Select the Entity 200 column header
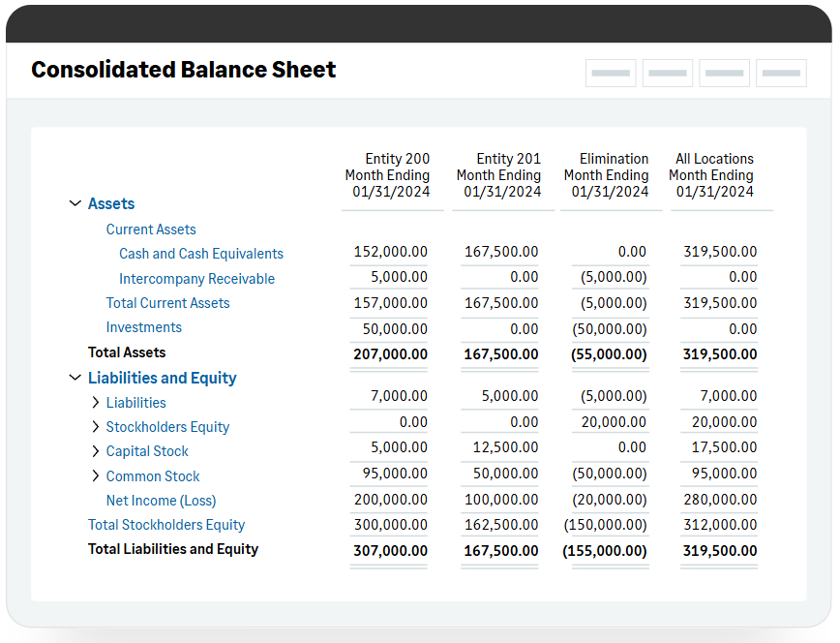 [387, 175]
